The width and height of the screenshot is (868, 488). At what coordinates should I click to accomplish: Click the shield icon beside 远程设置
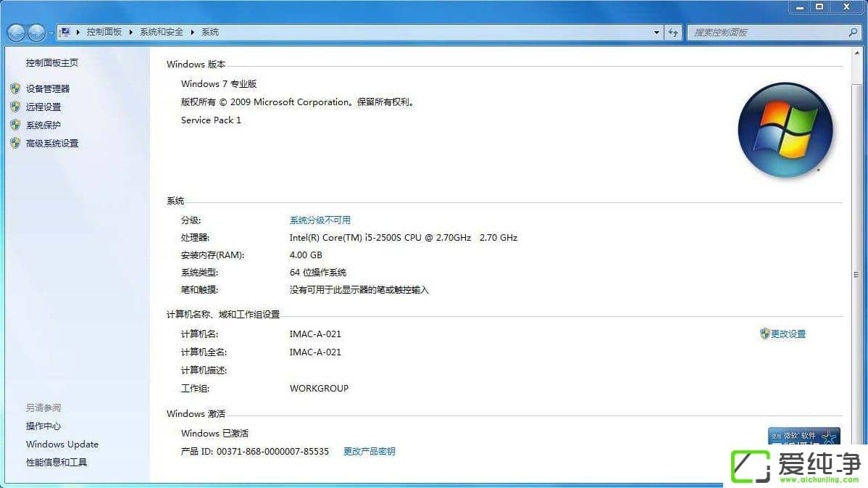click(15, 107)
